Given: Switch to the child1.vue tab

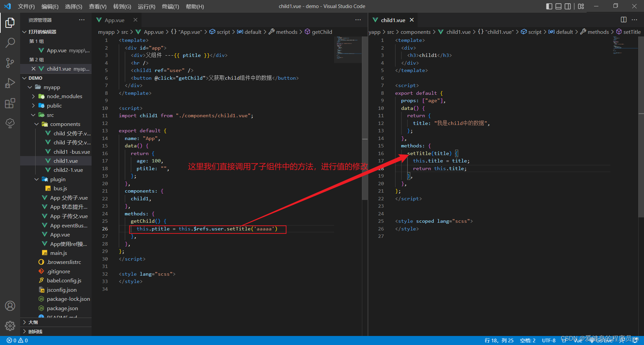Looking at the screenshot, I should [393, 20].
